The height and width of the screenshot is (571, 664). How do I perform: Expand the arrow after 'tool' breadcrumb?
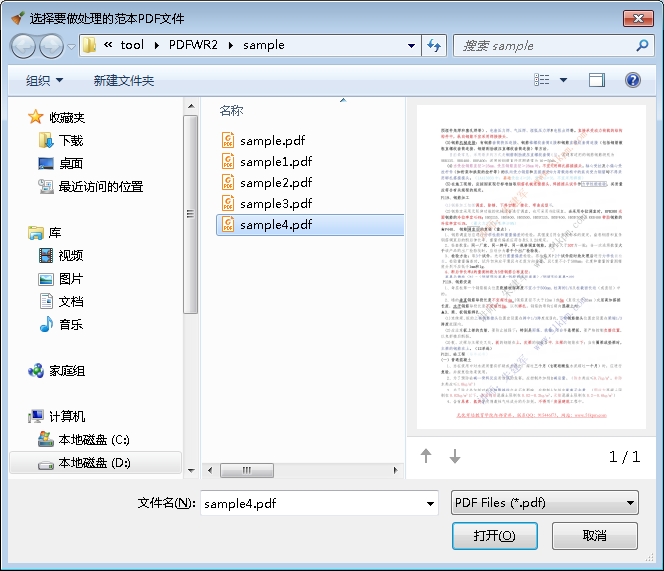click(156, 45)
